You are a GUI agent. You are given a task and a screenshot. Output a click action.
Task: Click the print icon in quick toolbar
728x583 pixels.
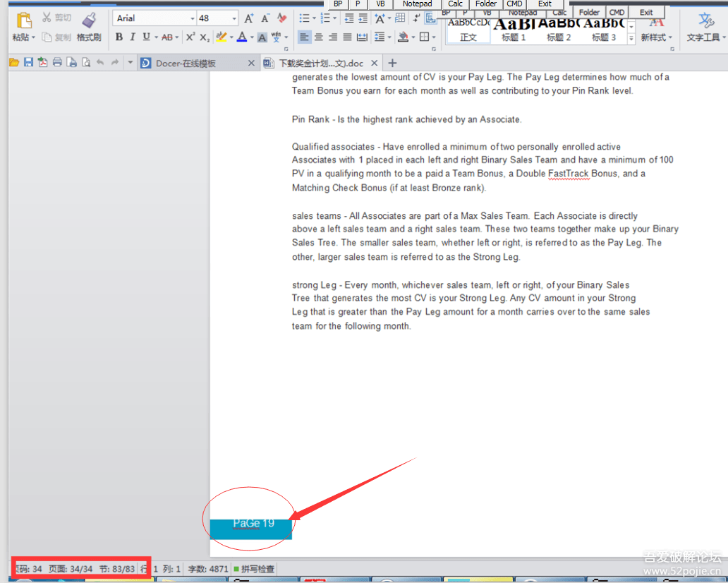click(x=57, y=63)
